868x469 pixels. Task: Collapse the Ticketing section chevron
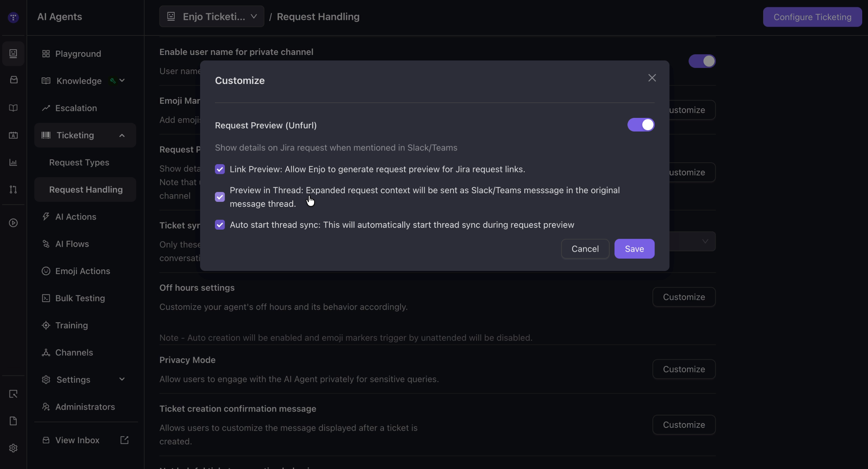point(122,135)
